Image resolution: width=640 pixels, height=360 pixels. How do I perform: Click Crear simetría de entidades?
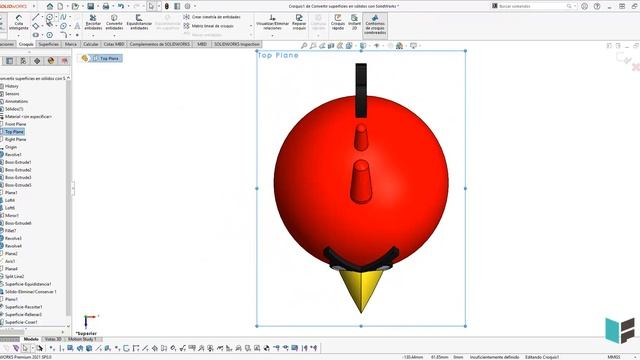point(212,17)
